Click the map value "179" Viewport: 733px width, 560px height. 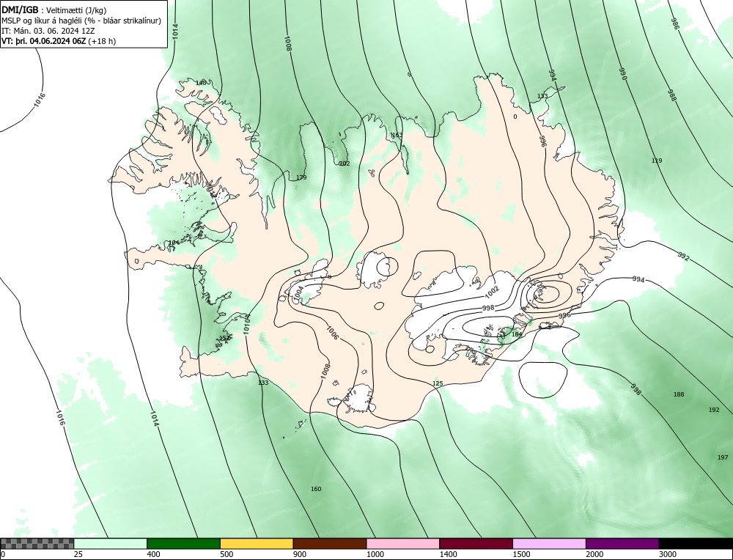pos(301,177)
